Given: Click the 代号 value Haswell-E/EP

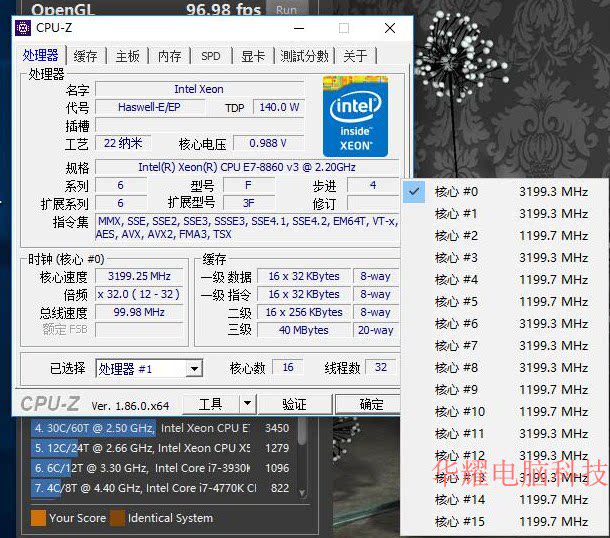Looking at the screenshot, I should 150,107.
